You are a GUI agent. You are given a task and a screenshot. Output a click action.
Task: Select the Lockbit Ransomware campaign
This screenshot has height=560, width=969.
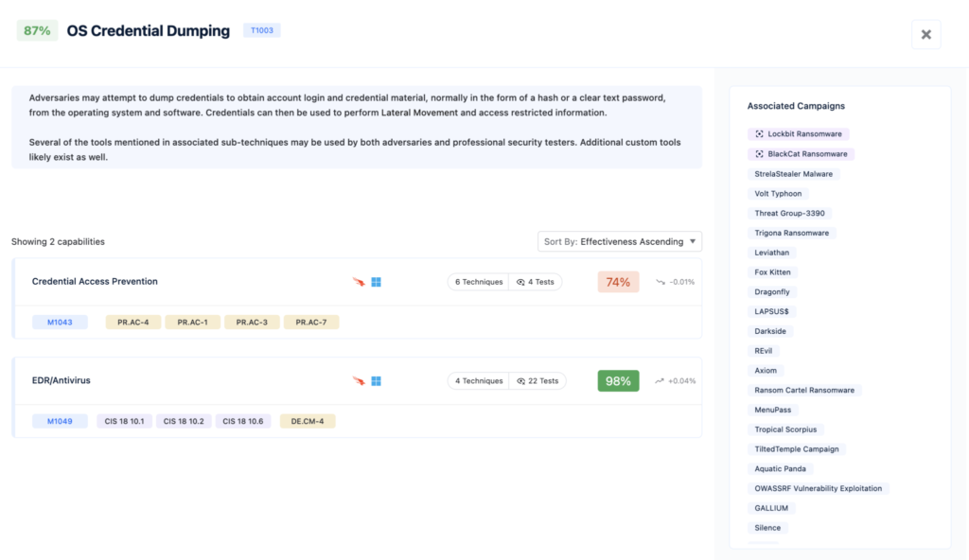(x=799, y=134)
